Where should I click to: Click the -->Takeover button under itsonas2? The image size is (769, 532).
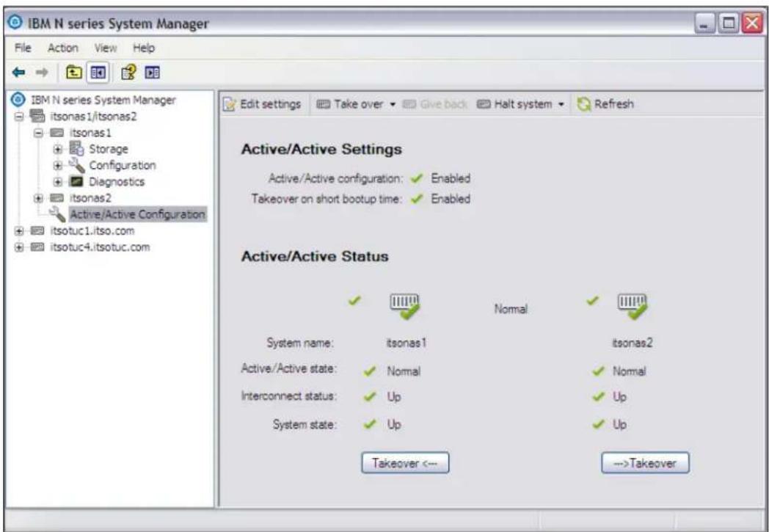pyautogui.click(x=645, y=463)
